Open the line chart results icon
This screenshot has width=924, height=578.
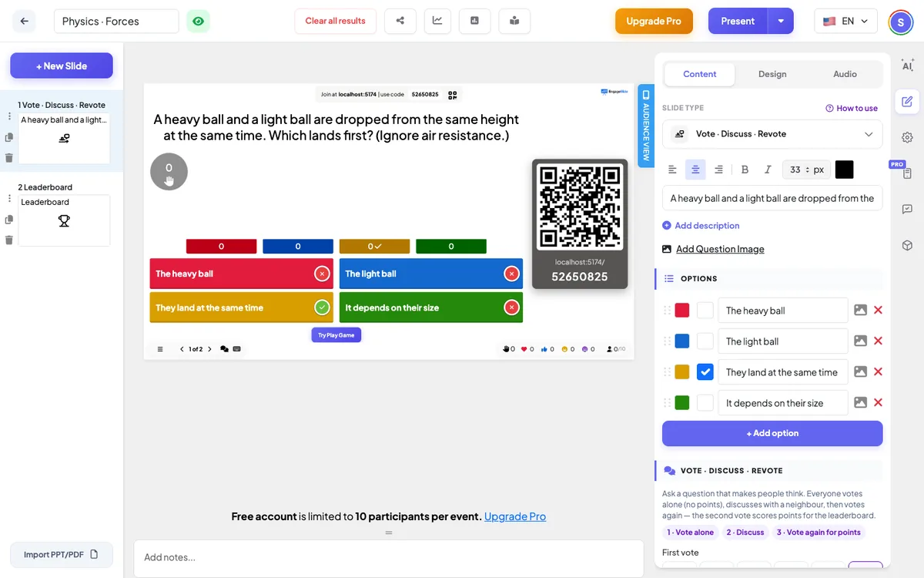(437, 21)
